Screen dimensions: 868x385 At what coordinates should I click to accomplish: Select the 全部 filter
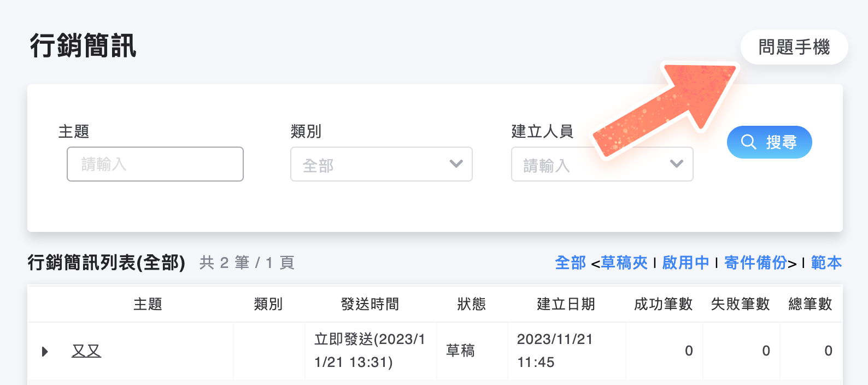click(x=570, y=263)
